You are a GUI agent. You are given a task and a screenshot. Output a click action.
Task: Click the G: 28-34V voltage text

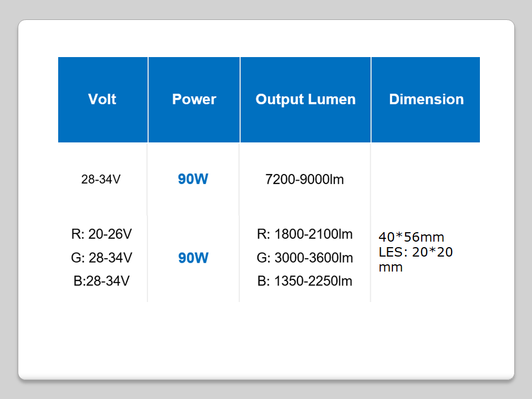(x=101, y=258)
